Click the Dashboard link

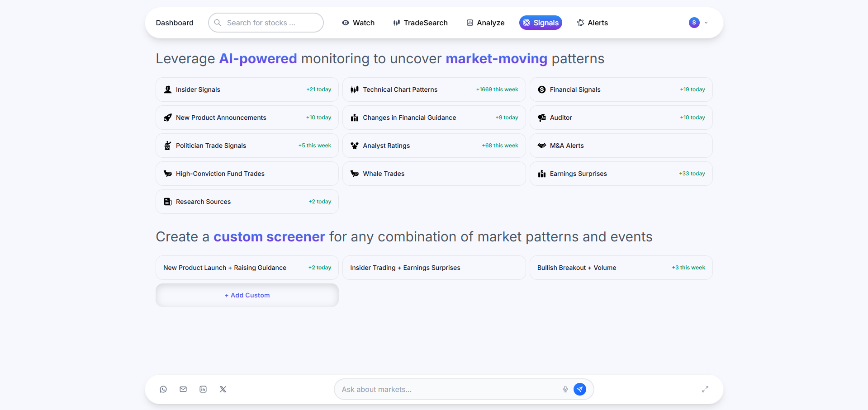pos(175,23)
